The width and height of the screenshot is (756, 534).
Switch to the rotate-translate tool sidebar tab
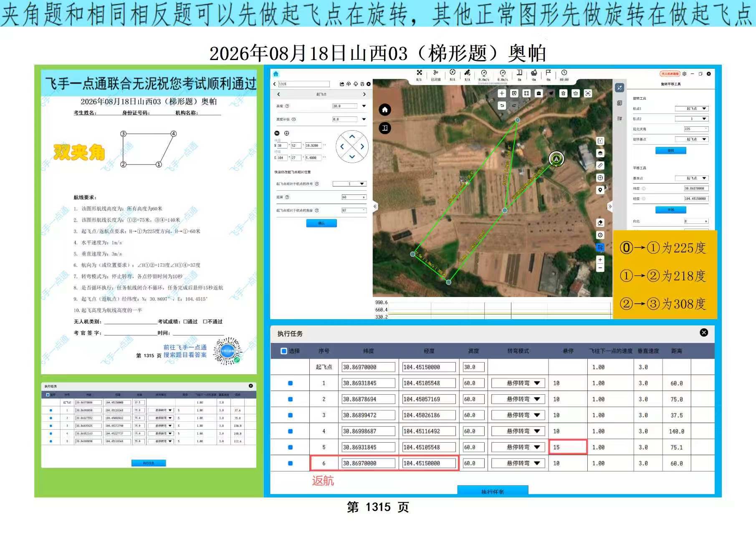click(619, 88)
